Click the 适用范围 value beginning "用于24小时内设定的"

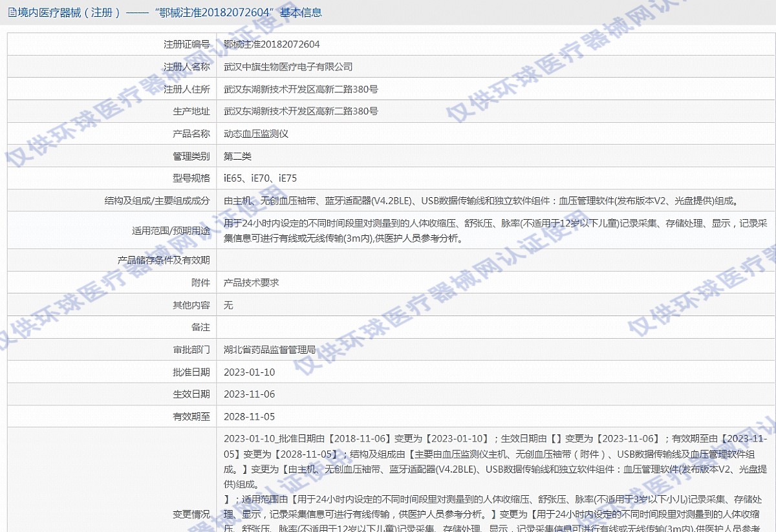(x=495, y=230)
